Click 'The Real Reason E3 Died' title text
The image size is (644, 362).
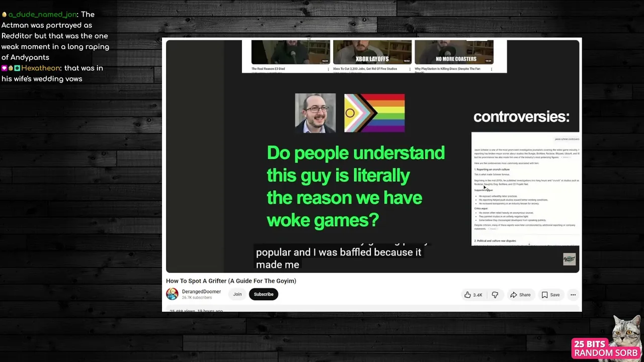268,68
